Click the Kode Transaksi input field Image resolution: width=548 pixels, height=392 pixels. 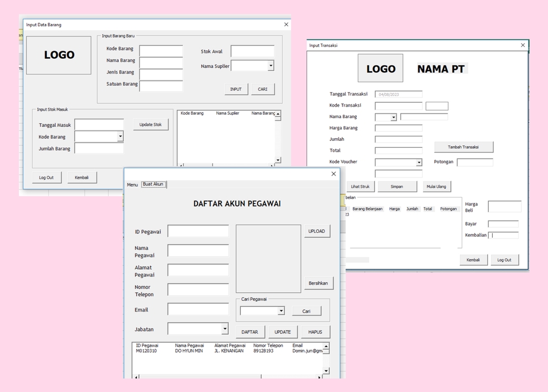coord(398,106)
